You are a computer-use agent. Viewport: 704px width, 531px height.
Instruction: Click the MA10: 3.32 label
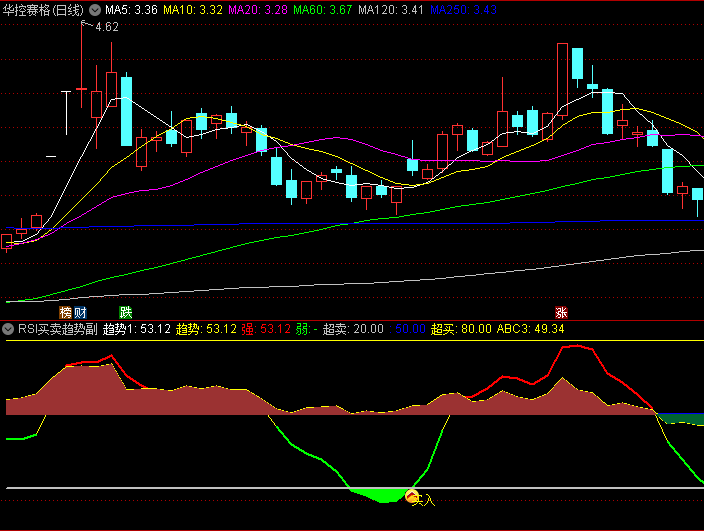(x=193, y=10)
